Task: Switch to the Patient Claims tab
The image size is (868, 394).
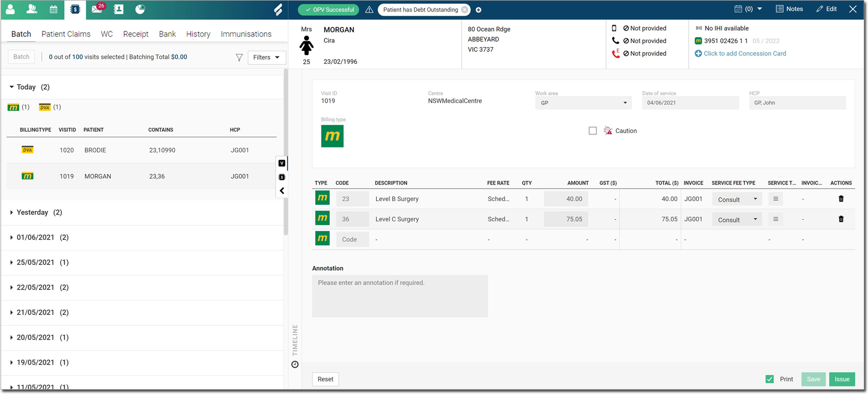Action: click(x=66, y=34)
